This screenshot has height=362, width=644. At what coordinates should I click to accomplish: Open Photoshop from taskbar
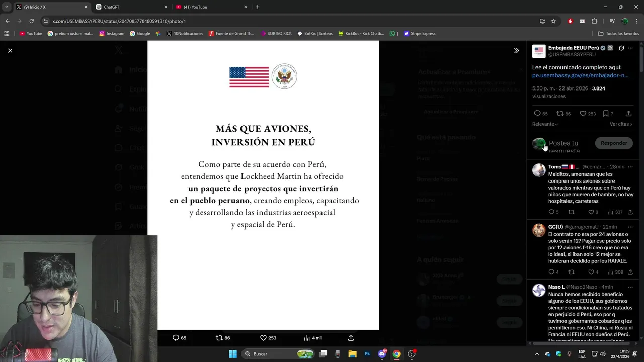367,354
